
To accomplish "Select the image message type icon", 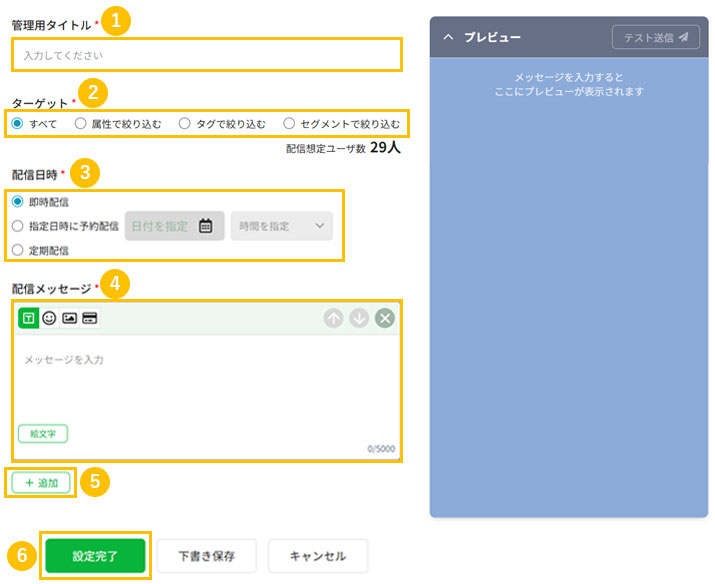I will 69,318.
